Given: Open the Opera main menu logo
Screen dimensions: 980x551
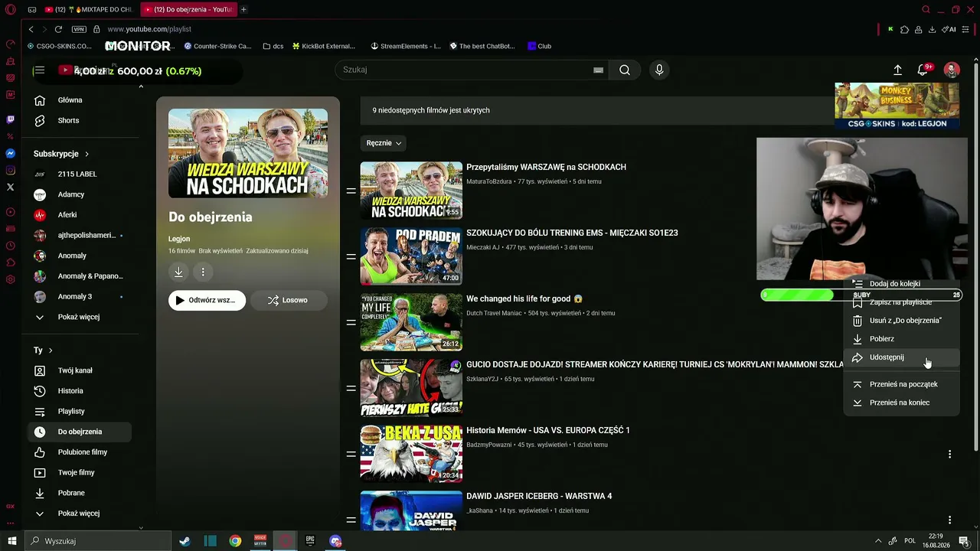Looking at the screenshot, I should pyautogui.click(x=10, y=9).
